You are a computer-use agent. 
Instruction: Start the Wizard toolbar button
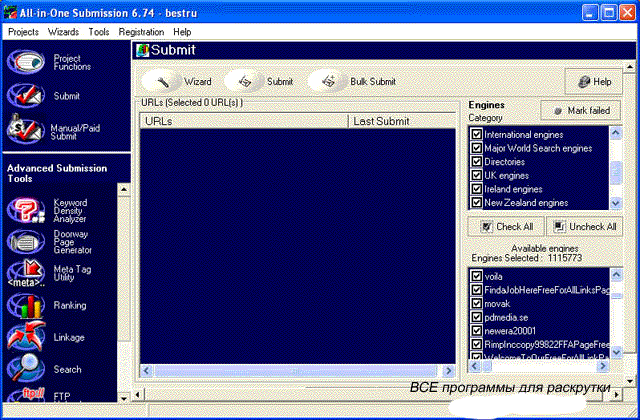178,82
